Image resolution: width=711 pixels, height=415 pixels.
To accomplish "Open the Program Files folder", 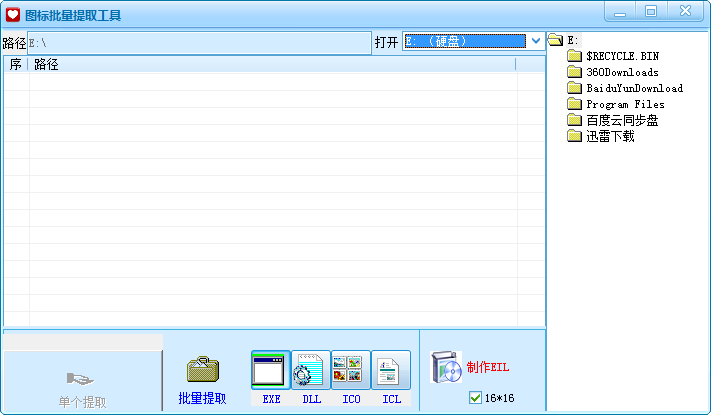I will [x=625, y=104].
